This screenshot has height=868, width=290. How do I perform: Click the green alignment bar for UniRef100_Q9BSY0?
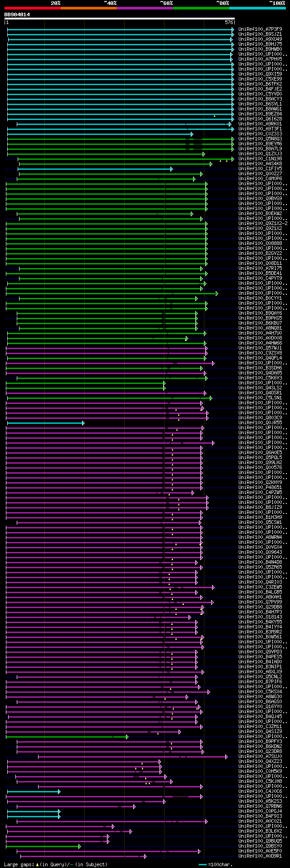(43, 846)
